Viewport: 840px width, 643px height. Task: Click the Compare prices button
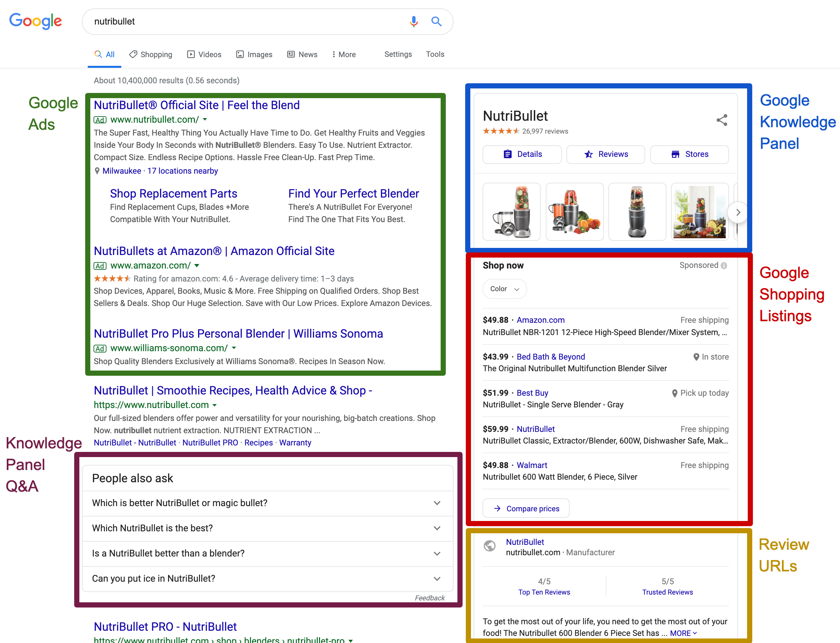pyautogui.click(x=526, y=508)
